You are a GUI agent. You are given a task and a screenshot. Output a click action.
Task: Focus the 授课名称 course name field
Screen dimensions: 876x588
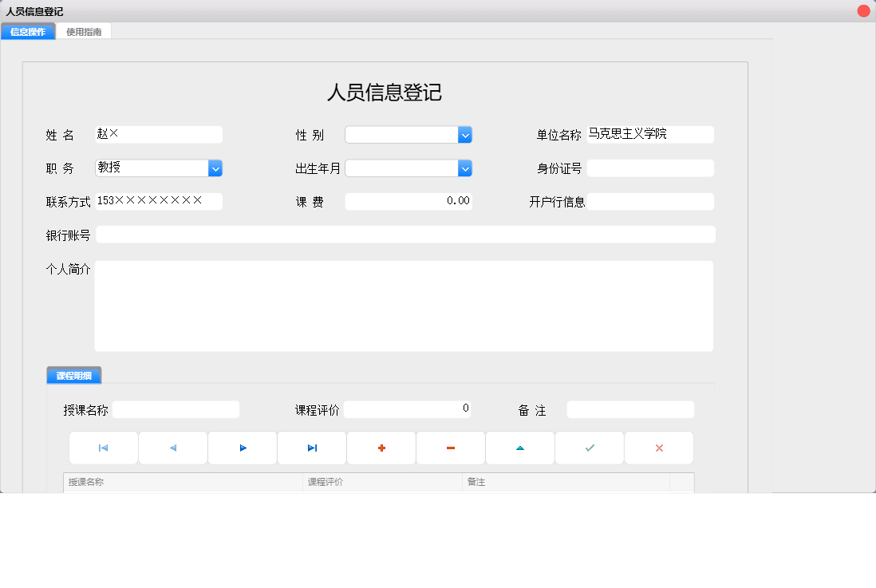[x=176, y=409]
